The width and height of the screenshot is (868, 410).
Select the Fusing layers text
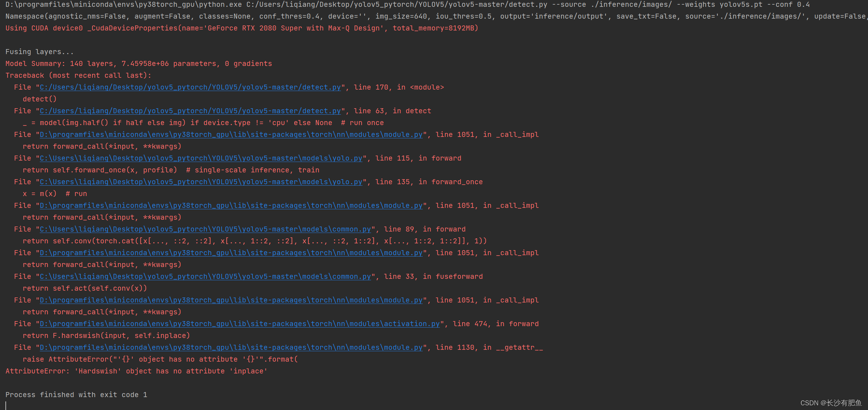[x=39, y=52]
